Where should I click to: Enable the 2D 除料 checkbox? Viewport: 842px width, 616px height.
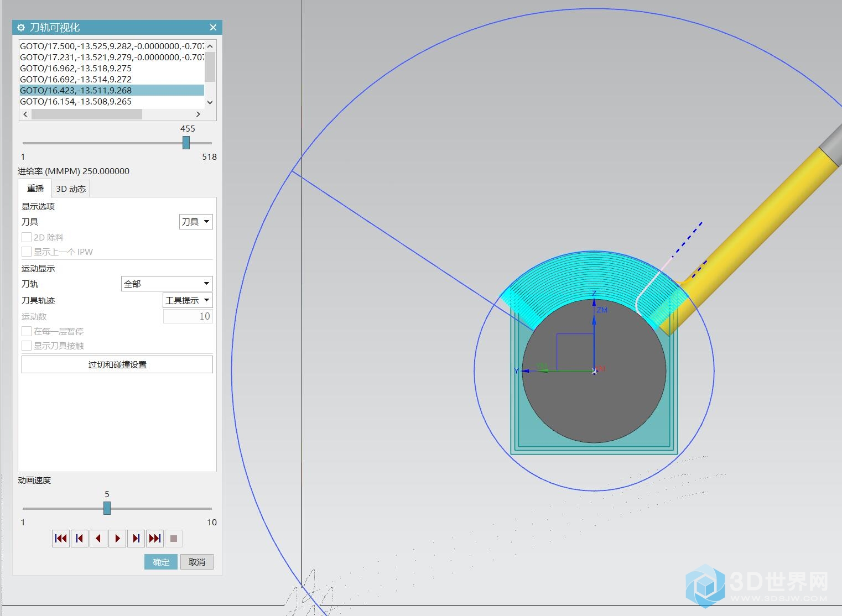tap(27, 237)
